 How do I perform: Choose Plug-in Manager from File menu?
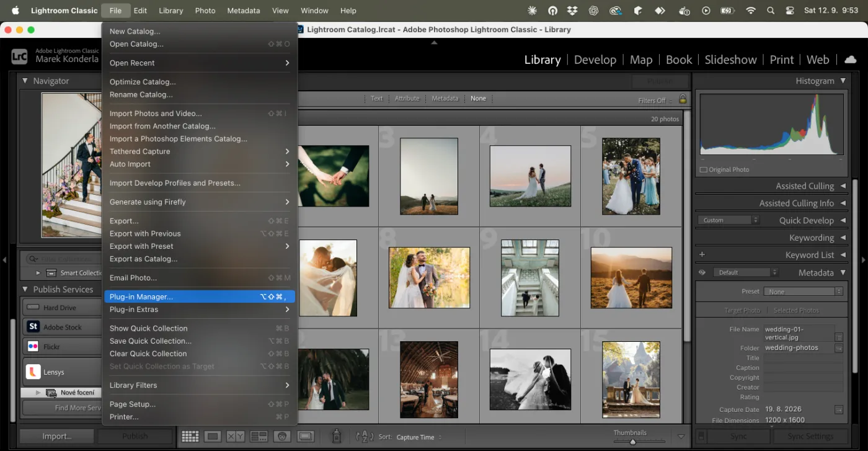pyautogui.click(x=200, y=297)
